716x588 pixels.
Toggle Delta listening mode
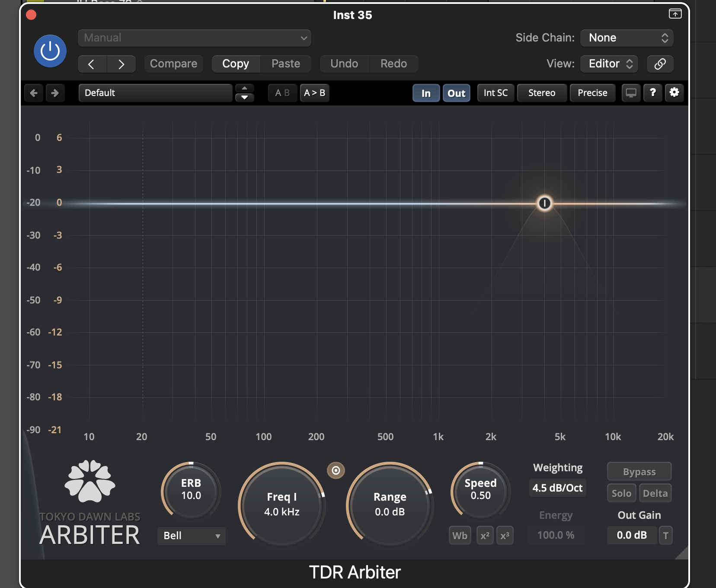tap(655, 493)
